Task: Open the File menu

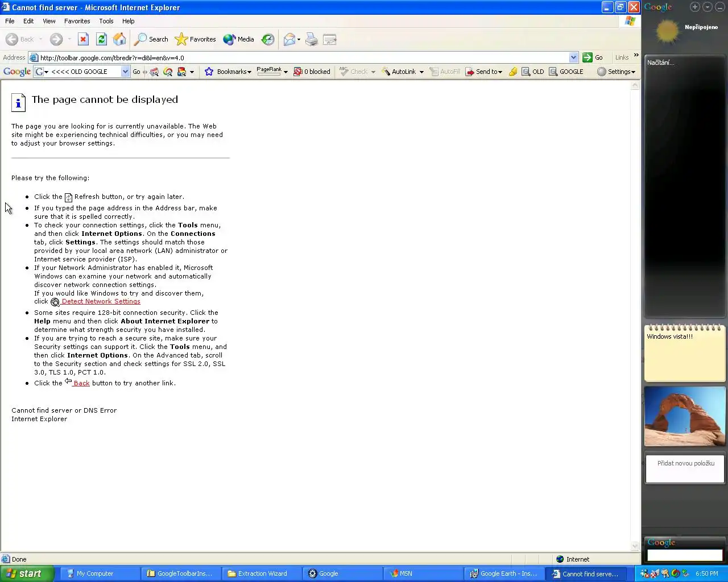Action: click(x=10, y=21)
